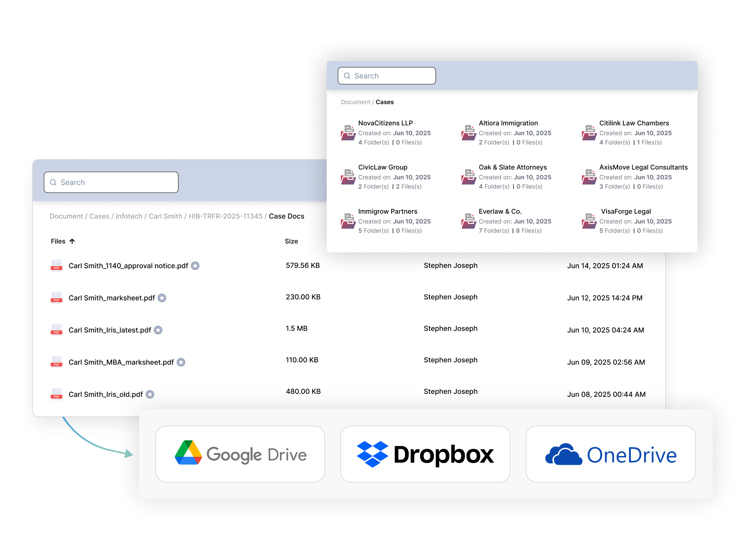The height and width of the screenshot is (560, 745).
Task: Go to Document breadcrumb in Case Docs panel
Action: pos(66,216)
